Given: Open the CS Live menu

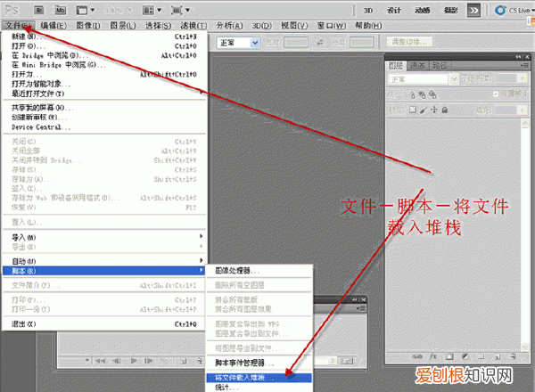Looking at the screenshot, I should 514,11.
